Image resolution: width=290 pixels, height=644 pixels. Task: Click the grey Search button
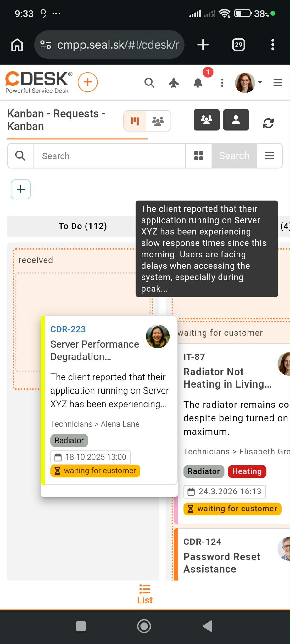pos(234,156)
